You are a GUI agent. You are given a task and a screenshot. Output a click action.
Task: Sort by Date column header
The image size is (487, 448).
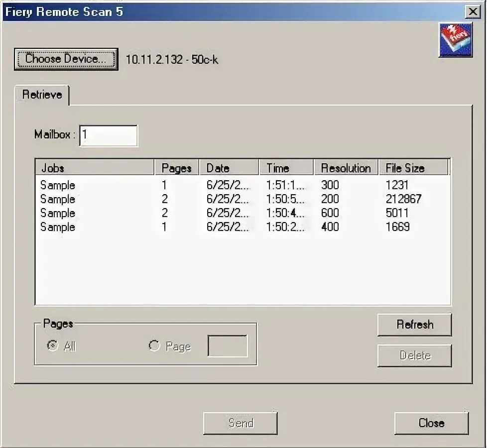tap(229, 168)
